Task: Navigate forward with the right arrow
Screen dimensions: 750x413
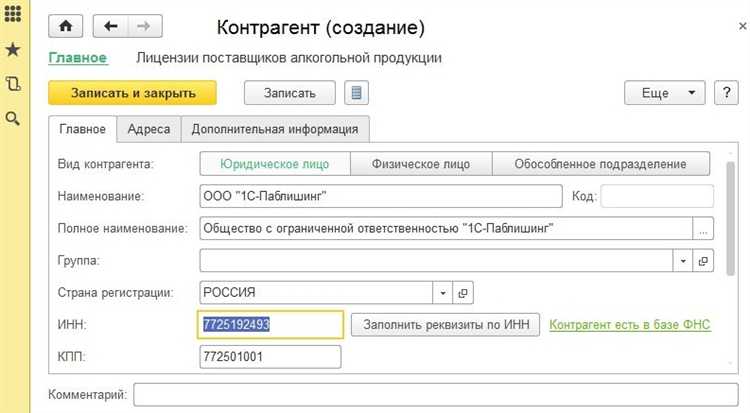Action: pyautogui.click(x=144, y=26)
